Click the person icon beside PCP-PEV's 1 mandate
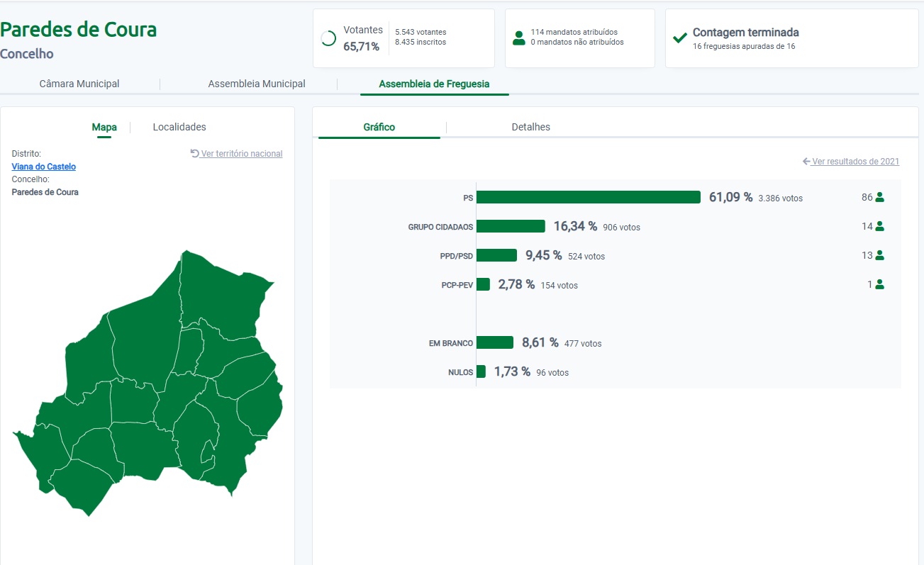The image size is (924, 565). pos(879,284)
